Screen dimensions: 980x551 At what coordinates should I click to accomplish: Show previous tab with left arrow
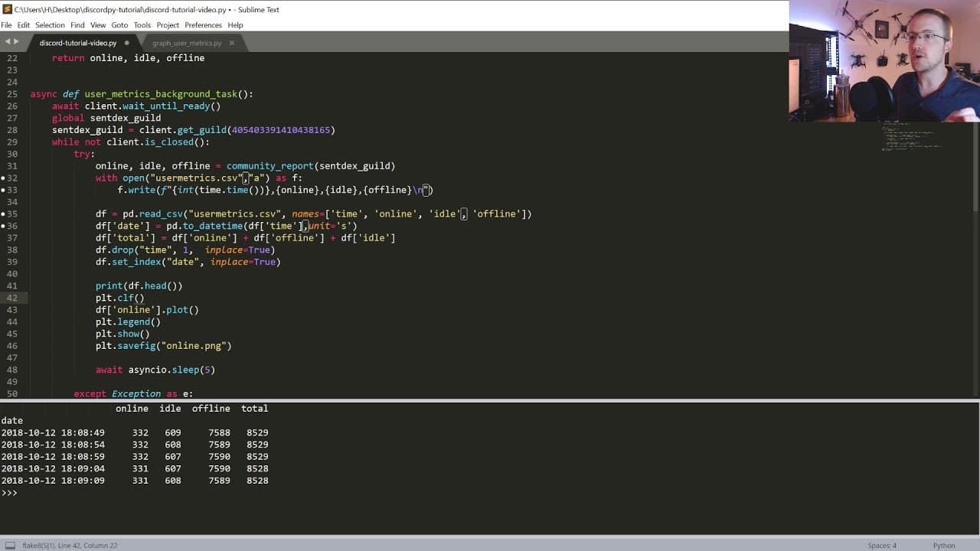7,42
